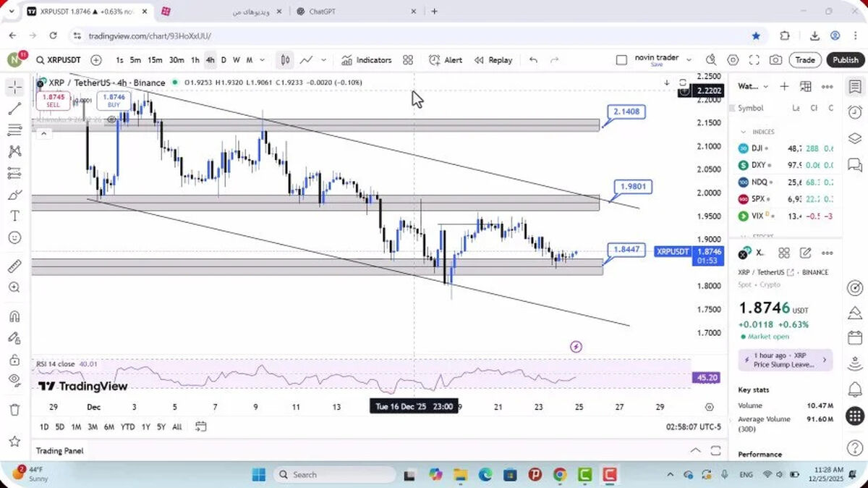This screenshot has height=488, width=868.
Task: Open the quick search icon in top toolbar
Action: coord(711,60)
